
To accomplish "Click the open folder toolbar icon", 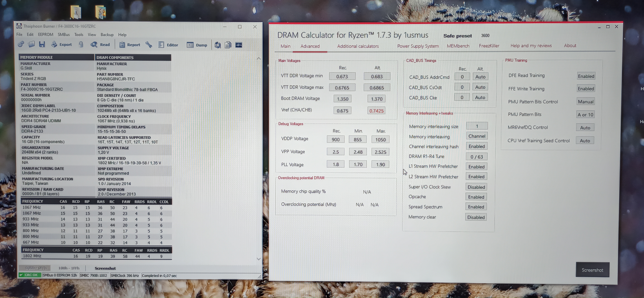I will click(x=31, y=45).
